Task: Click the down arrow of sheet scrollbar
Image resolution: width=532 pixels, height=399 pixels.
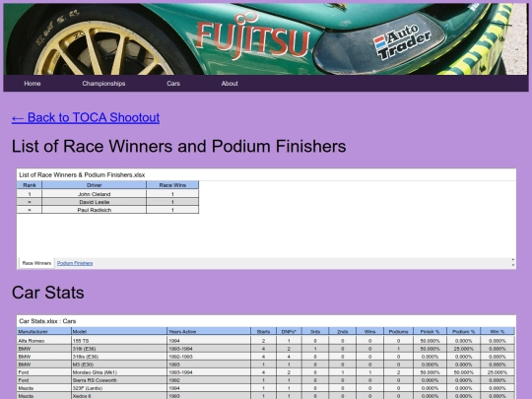Action: [x=513, y=265]
